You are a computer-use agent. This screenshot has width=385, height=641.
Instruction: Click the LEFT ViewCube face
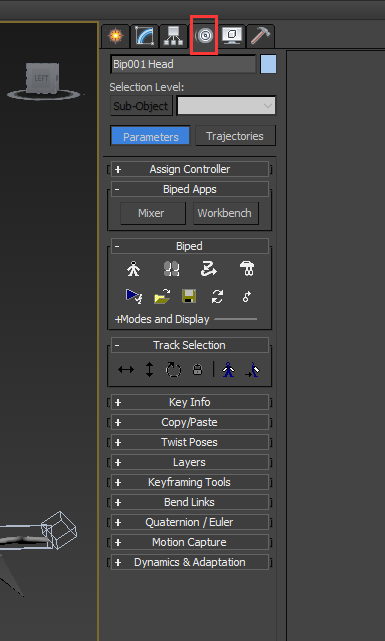tap(41, 78)
